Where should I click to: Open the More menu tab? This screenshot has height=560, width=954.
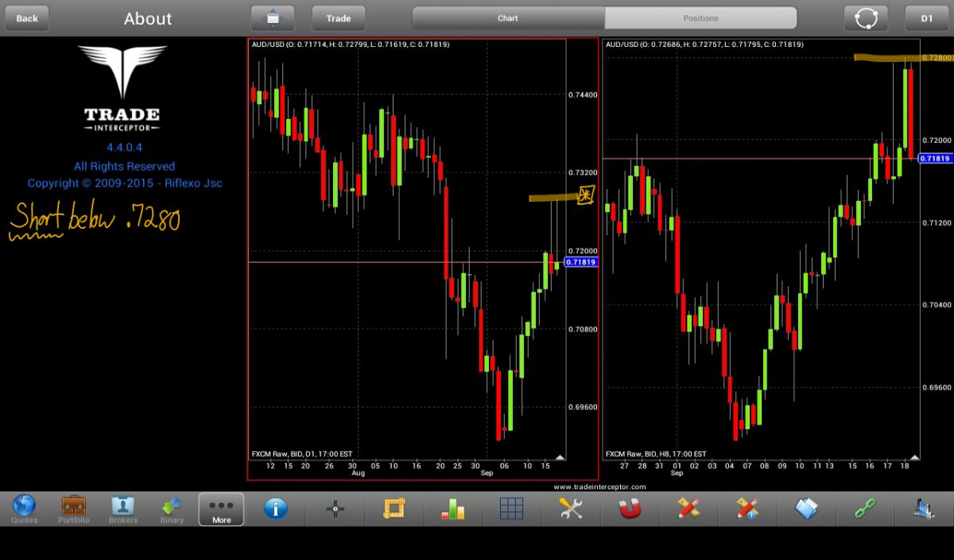(x=221, y=509)
